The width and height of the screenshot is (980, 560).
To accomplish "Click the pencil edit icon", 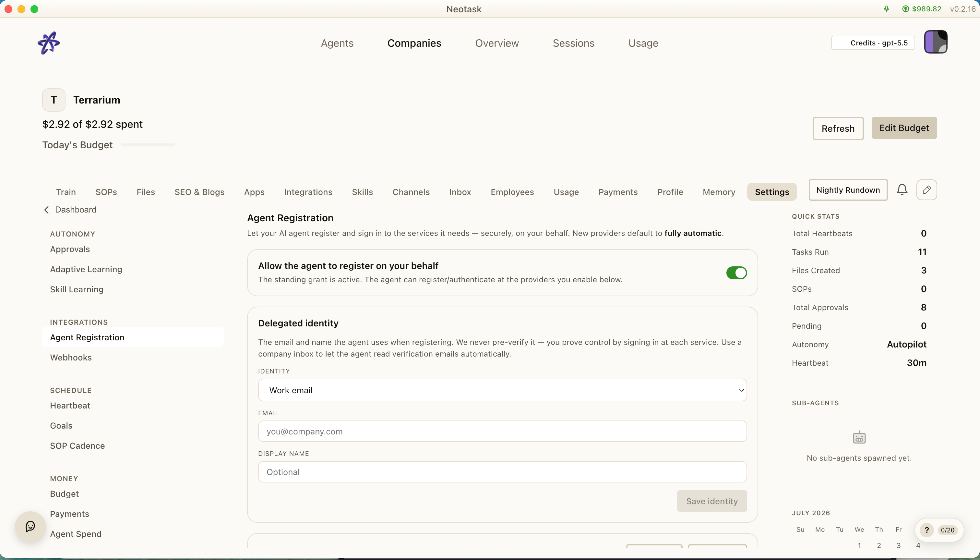I will pos(926,189).
